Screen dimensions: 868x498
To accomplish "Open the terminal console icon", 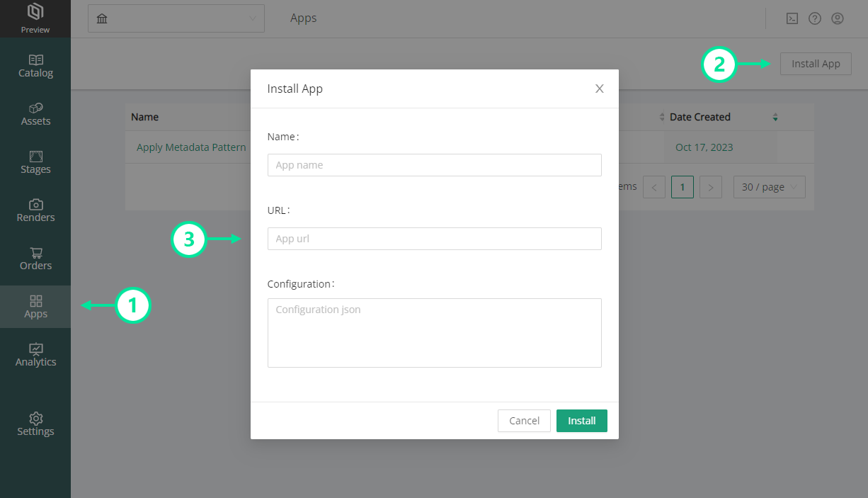I will pos(792,18).
